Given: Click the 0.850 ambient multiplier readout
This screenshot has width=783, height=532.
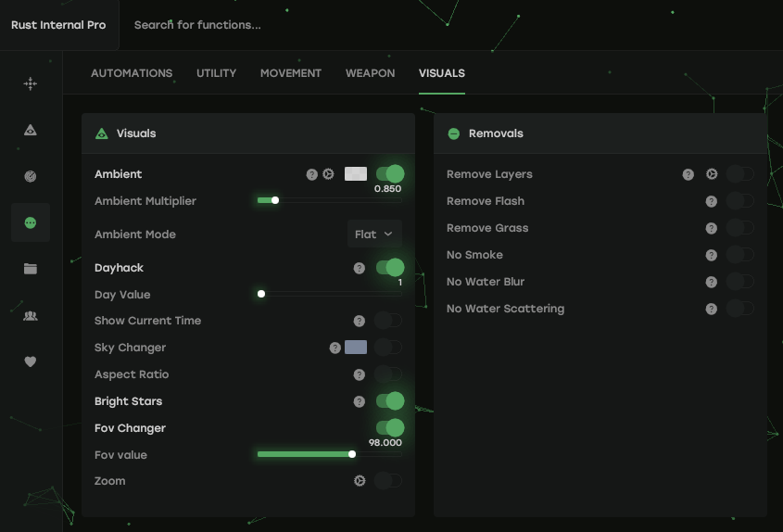Looking at the screenshot, I should 387,189.
